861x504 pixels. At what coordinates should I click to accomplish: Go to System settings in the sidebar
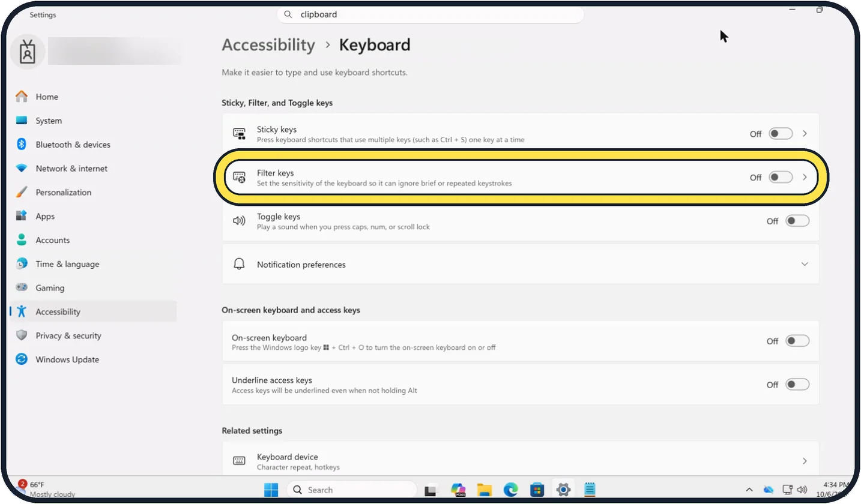[x=93, y=121]
